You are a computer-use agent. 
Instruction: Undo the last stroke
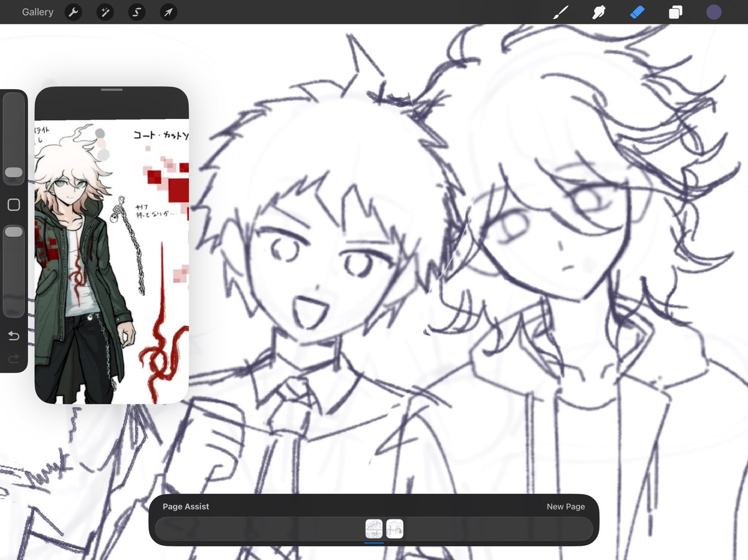click(x=14, y=336)
